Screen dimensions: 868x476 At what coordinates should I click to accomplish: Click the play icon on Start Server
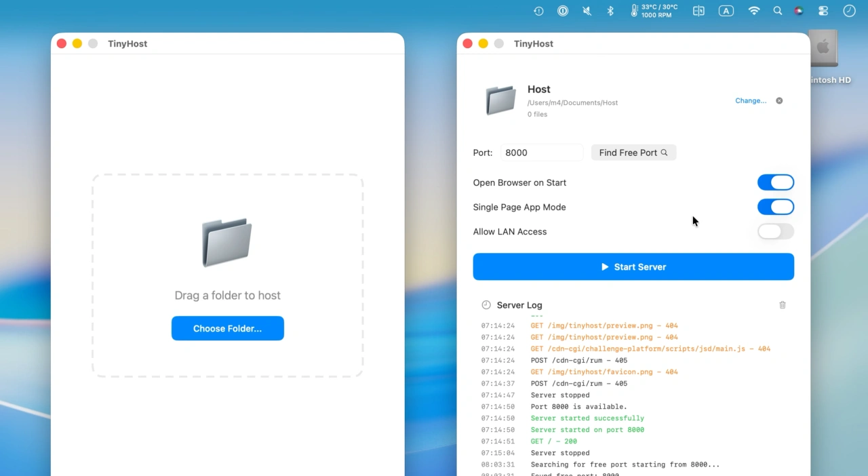605,266
